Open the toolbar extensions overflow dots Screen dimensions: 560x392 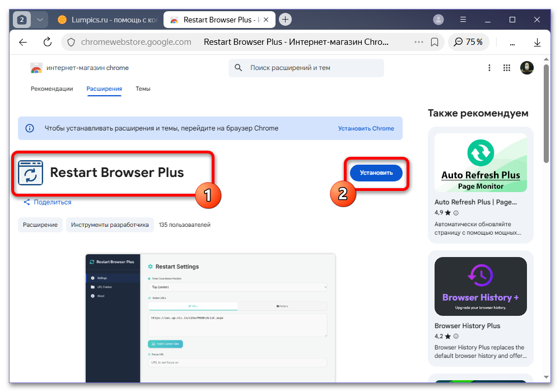(512, 44)
